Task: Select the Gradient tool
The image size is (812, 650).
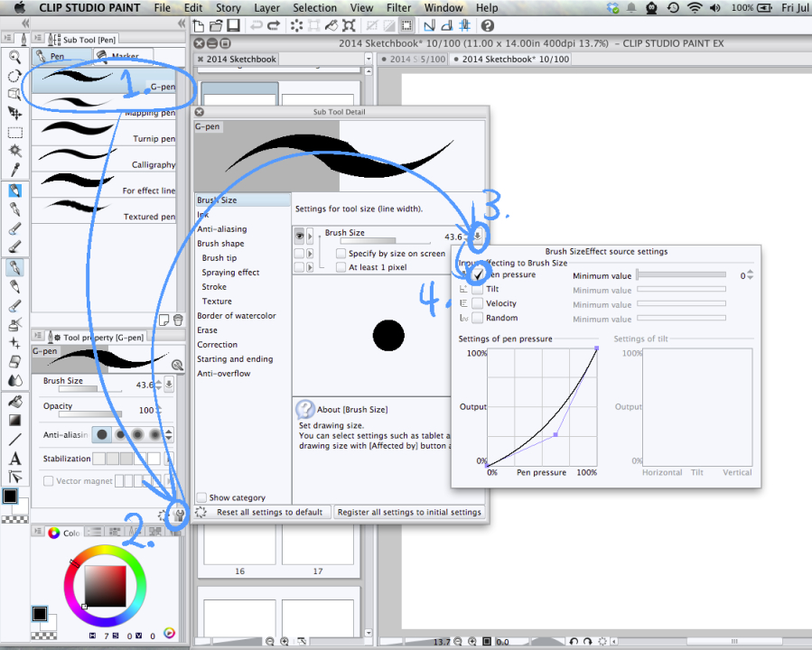Action: [15, 420]
